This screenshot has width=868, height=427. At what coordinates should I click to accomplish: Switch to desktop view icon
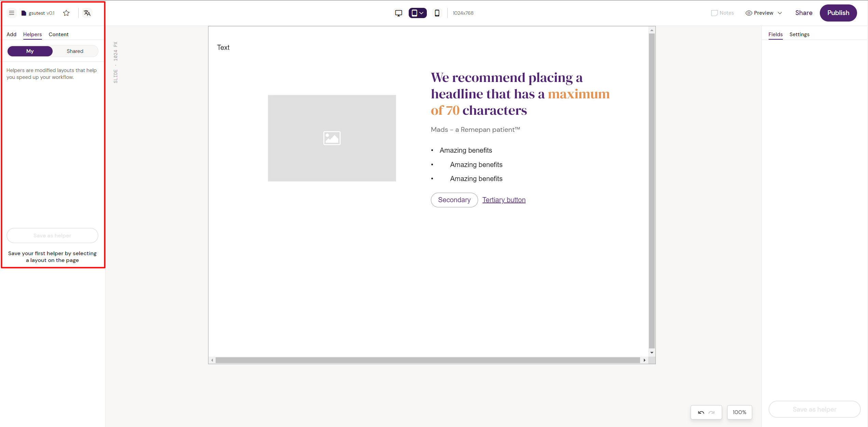click(x=398, y=13)
